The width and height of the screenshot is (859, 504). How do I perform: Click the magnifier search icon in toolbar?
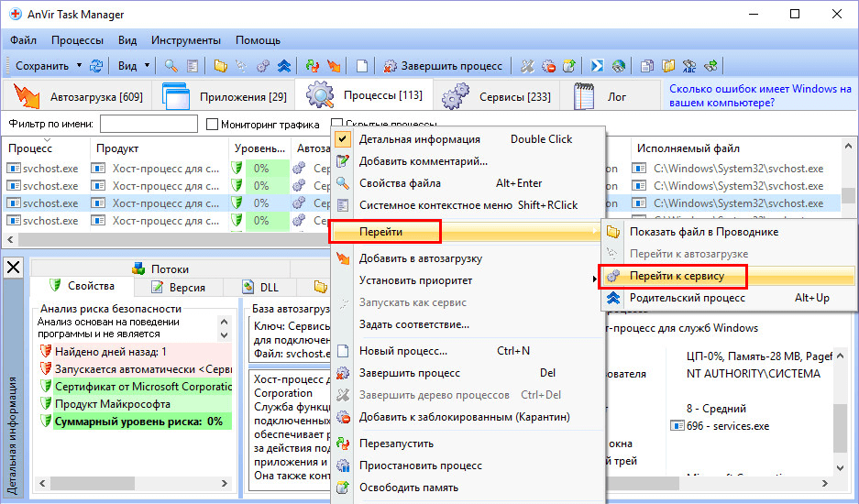(171, 66)
